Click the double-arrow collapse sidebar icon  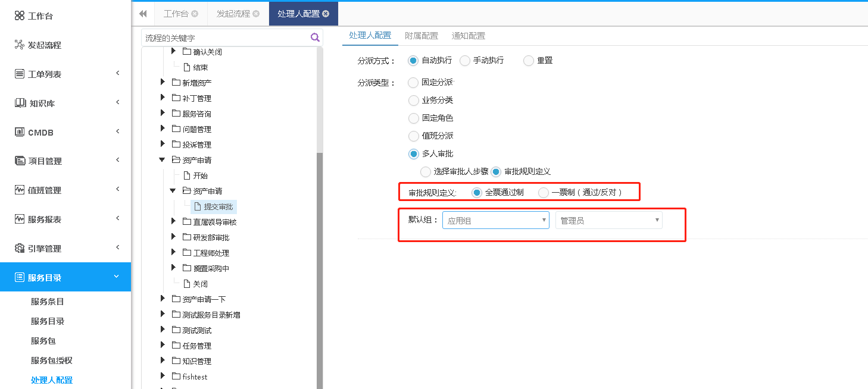click(x=143, y=14)
